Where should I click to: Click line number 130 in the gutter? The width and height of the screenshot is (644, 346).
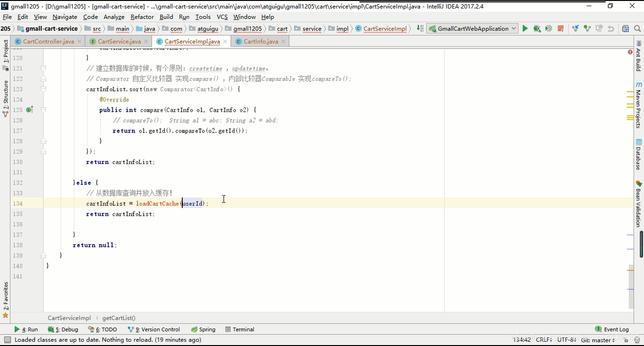[17, 162]
